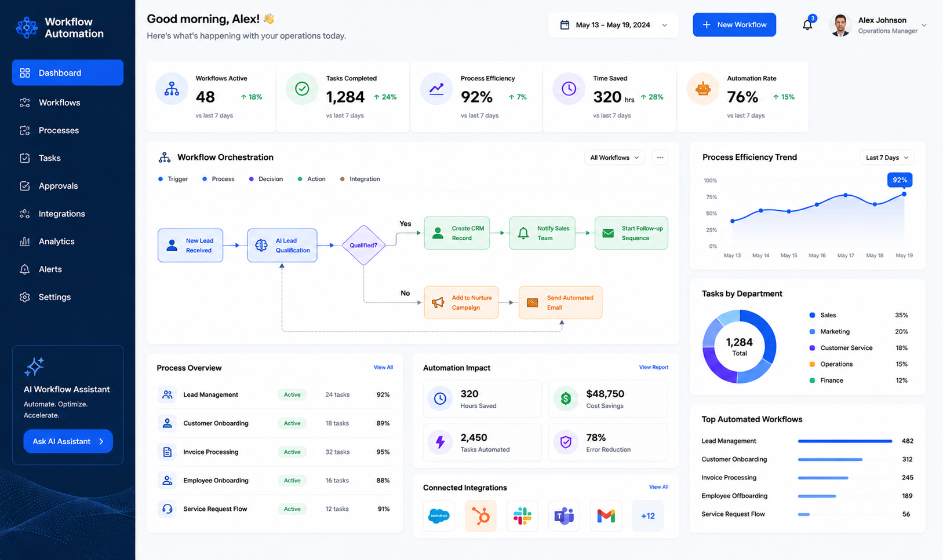The height and width of the screenshot is (560, 943).
Task: Click the Gmail integration icon
Action: tap(606, 515)
